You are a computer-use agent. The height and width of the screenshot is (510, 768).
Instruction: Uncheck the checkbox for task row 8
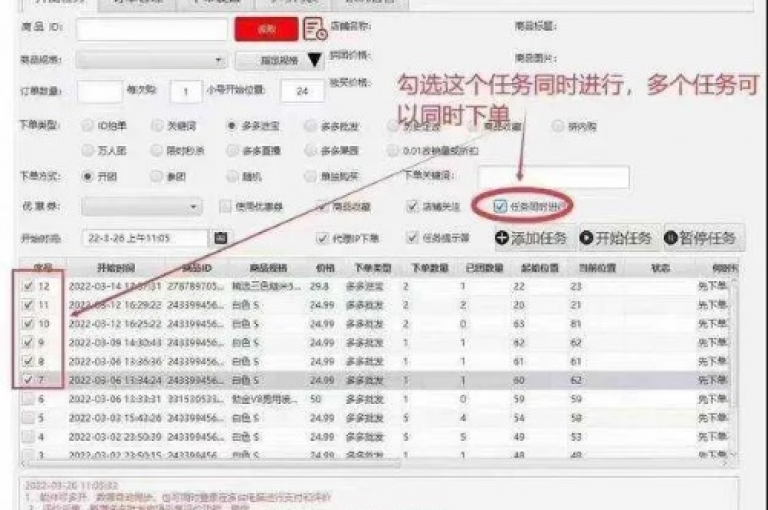(28, 361)
